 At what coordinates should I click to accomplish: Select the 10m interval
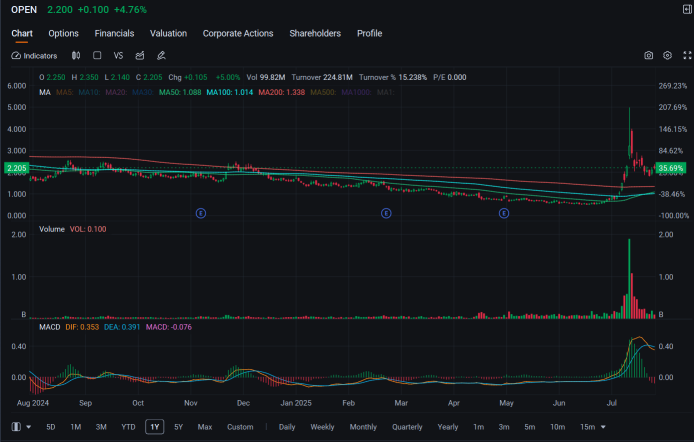tap(557, 427)
